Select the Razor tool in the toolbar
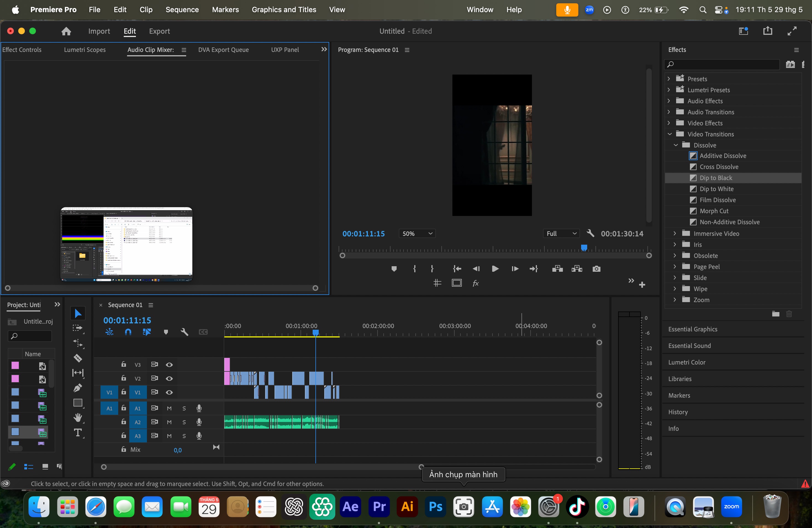Viewport: 812px width, 528px height. click(x=78, y=358)
